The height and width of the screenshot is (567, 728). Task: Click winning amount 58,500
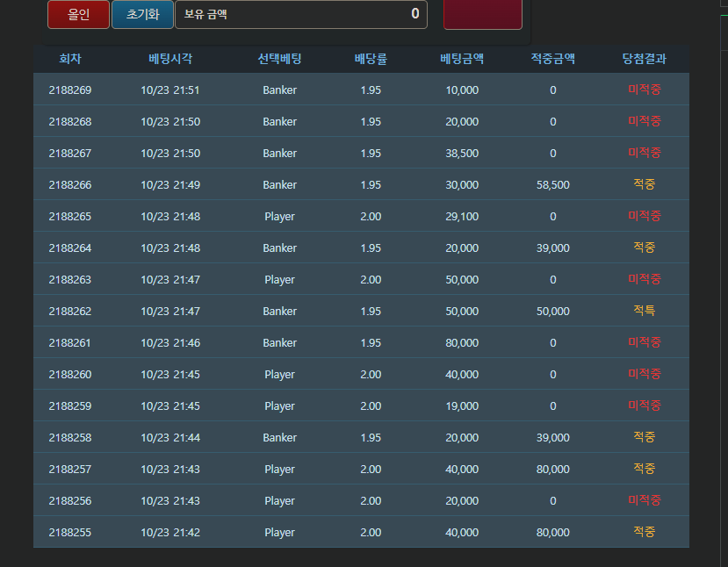553,184
